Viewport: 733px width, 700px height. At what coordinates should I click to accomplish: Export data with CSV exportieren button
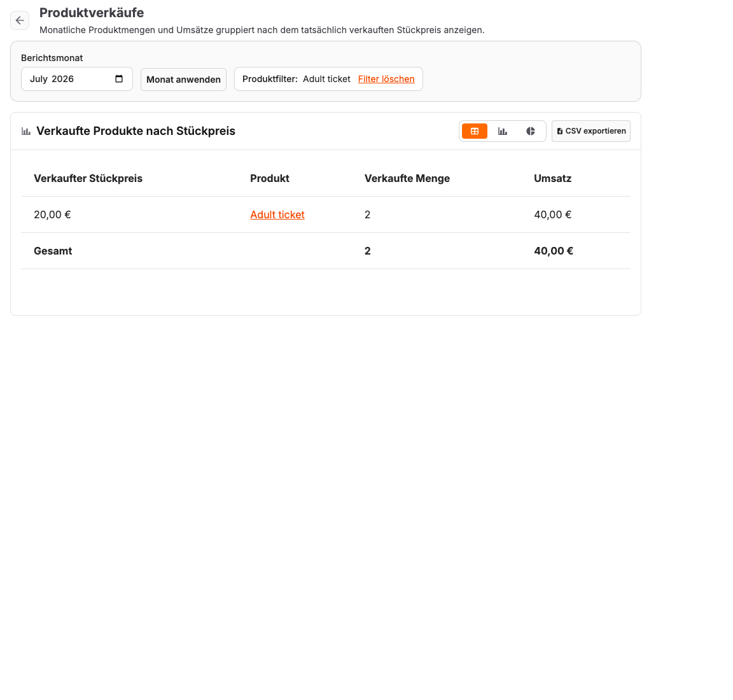pyautogui.click(x=591, y=131)
